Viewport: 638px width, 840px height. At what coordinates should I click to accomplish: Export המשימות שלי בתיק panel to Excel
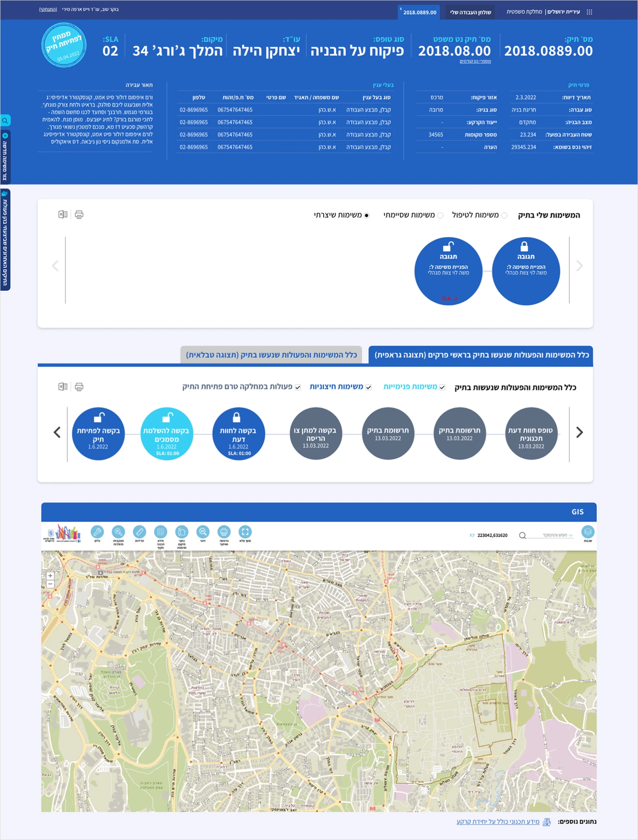pyautogui.click(x=63, y=214)
